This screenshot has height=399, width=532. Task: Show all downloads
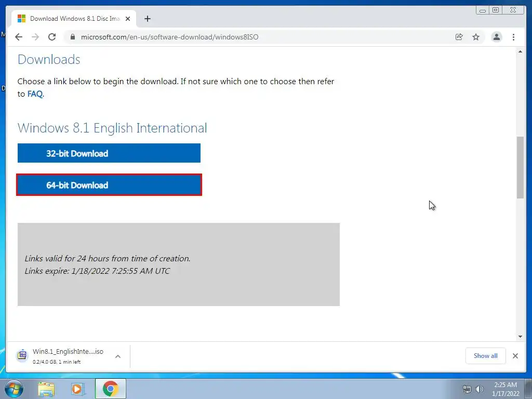point(486,355)
